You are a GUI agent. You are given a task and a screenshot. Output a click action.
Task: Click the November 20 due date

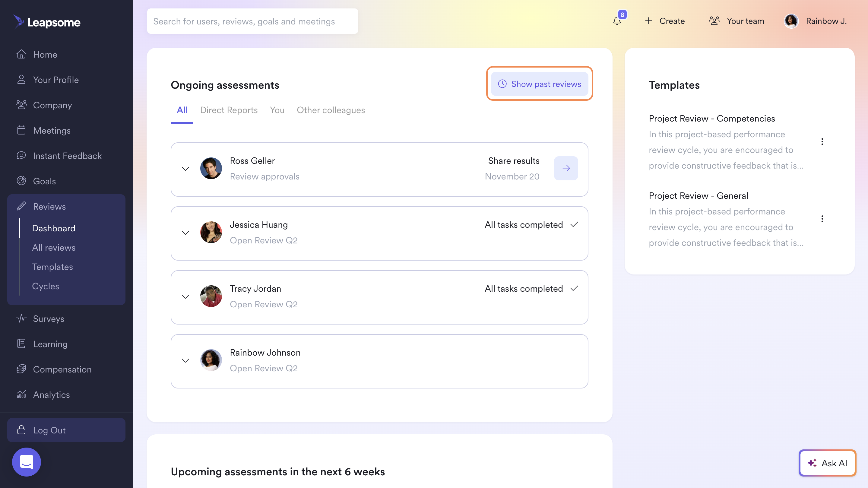pyautogui.click(x=512, y=176)
